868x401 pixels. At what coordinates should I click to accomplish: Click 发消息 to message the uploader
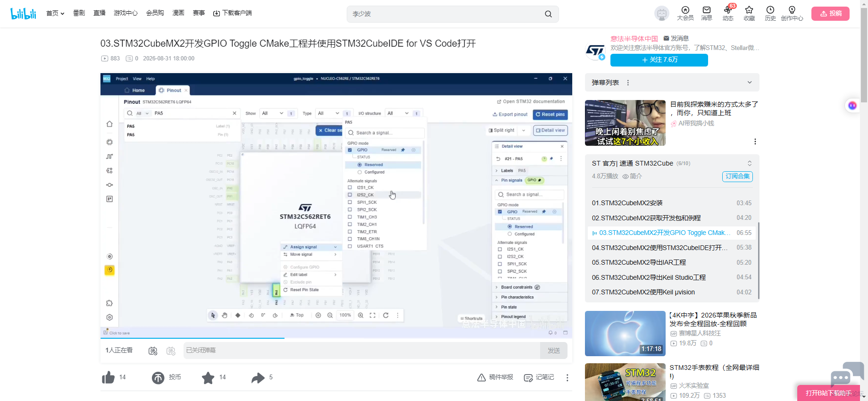(x=676, y=38)
